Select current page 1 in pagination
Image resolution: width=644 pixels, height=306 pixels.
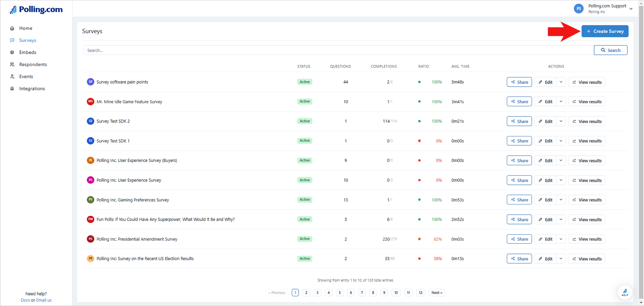click(295, 292)
